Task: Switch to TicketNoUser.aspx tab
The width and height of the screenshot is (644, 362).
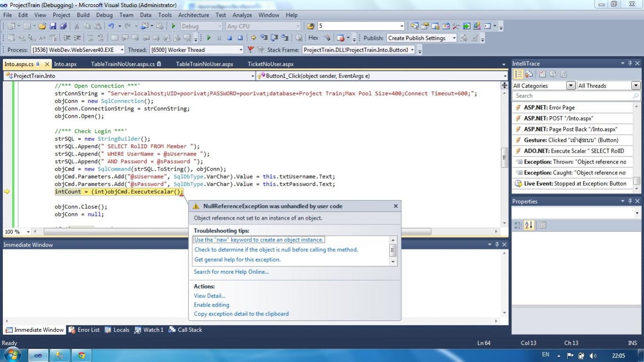Action: [x=271, y=64]
